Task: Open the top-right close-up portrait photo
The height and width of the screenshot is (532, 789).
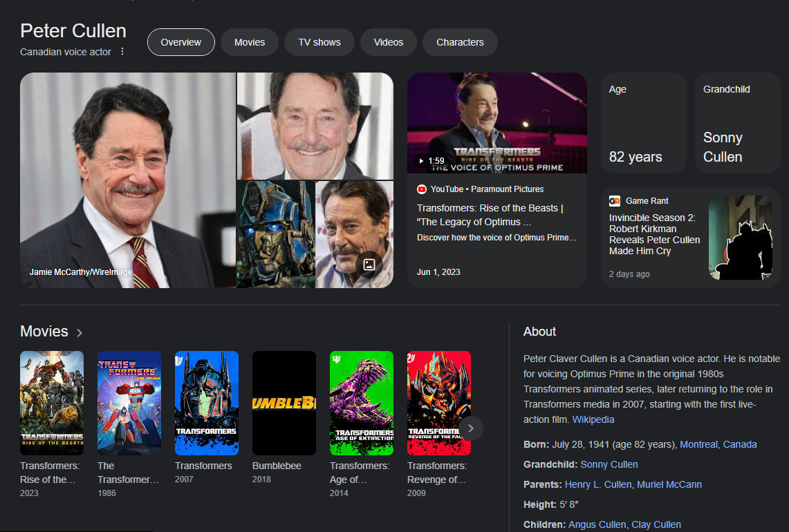Action: 315,126
